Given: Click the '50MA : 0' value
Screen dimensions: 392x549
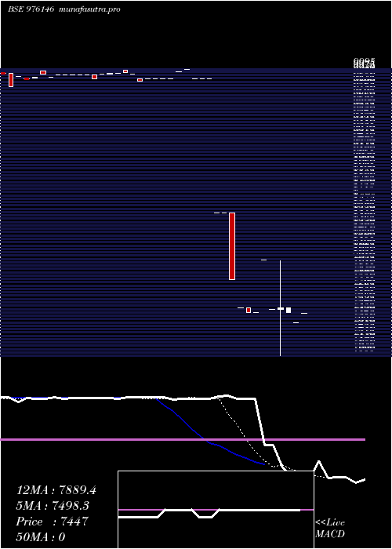Looking at the screenshot, I should 41,537.
